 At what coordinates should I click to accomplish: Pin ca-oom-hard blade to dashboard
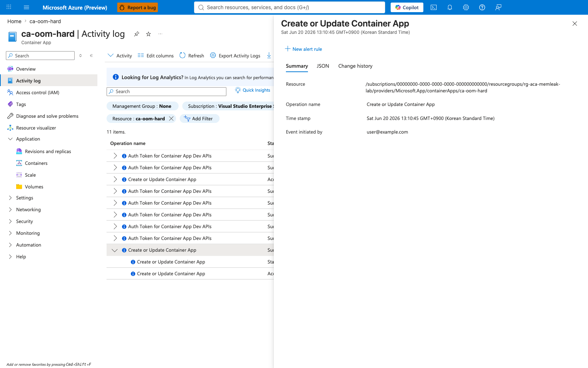[x=137, y=34]
